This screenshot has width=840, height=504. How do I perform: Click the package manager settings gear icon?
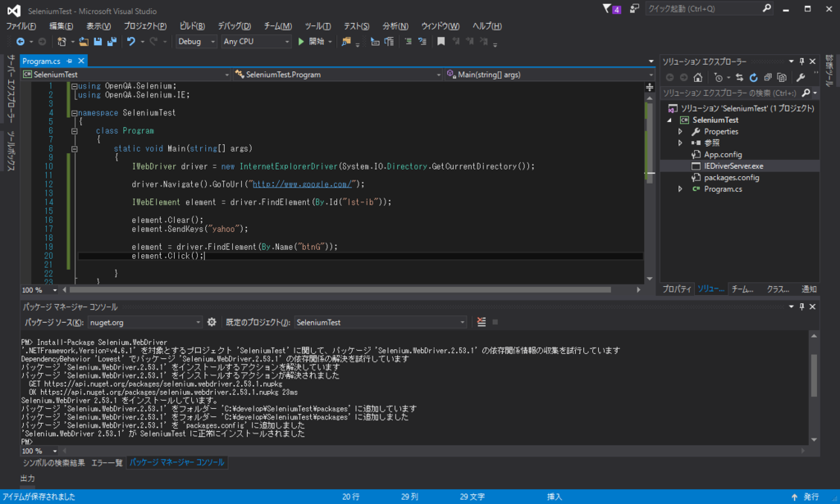click(x=212, y=322)
